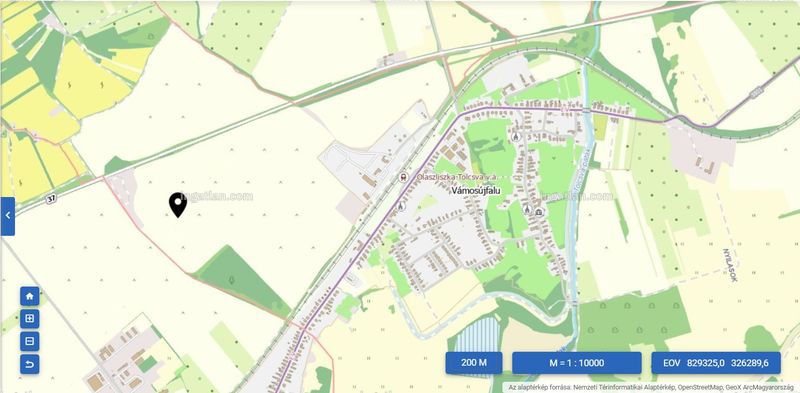Click the route 37 road shield

click(50, 200)
